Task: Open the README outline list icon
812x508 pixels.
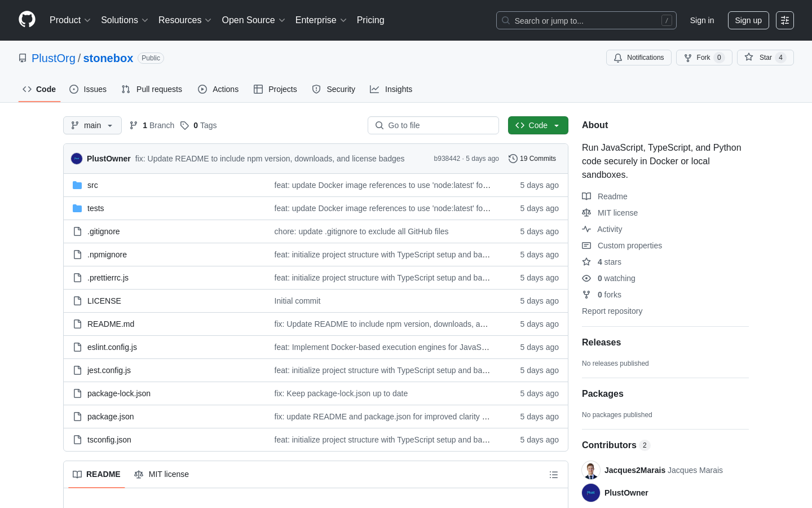Action: click(554, 475)
